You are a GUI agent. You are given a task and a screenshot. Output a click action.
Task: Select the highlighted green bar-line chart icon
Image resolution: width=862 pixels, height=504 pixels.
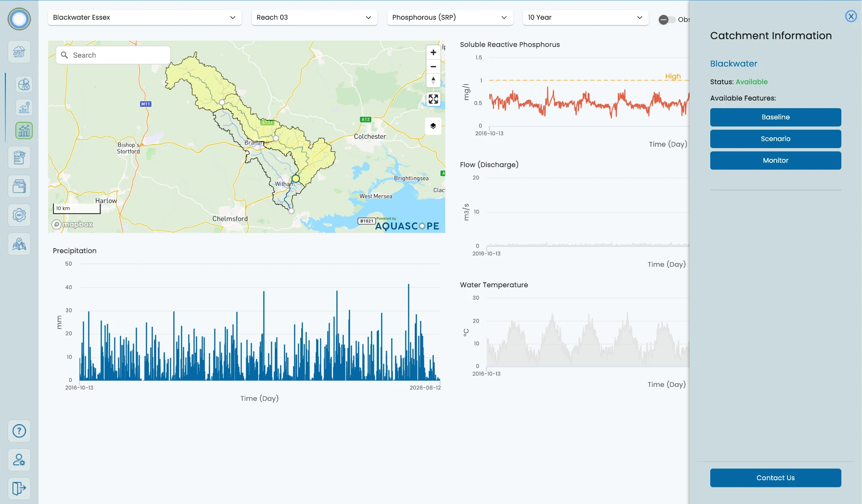click(x=24, y=131)
